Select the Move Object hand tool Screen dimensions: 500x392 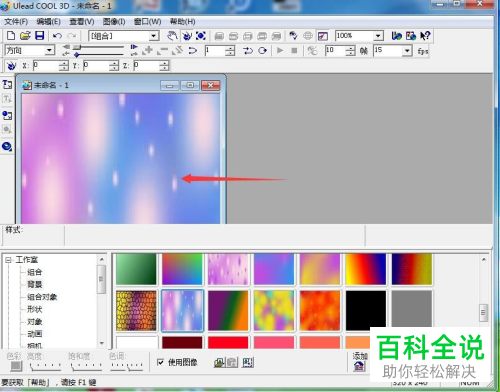coord(172,36)
